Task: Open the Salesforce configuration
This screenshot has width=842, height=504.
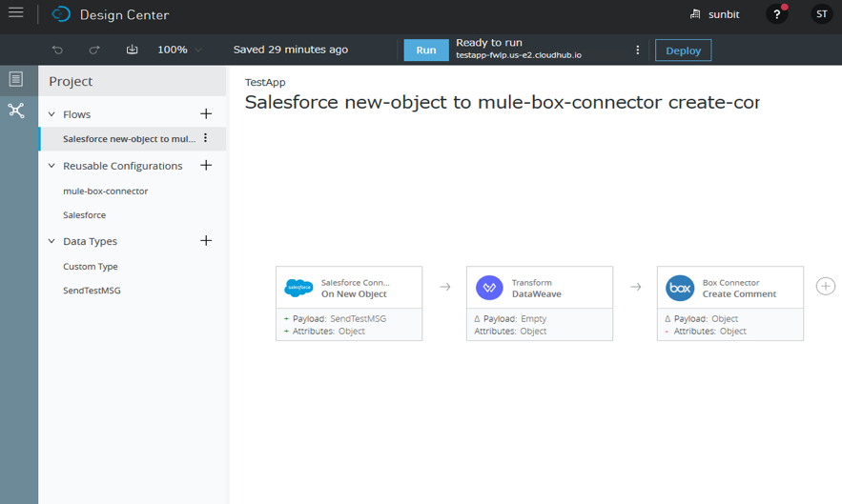Action: pos(84,215)
